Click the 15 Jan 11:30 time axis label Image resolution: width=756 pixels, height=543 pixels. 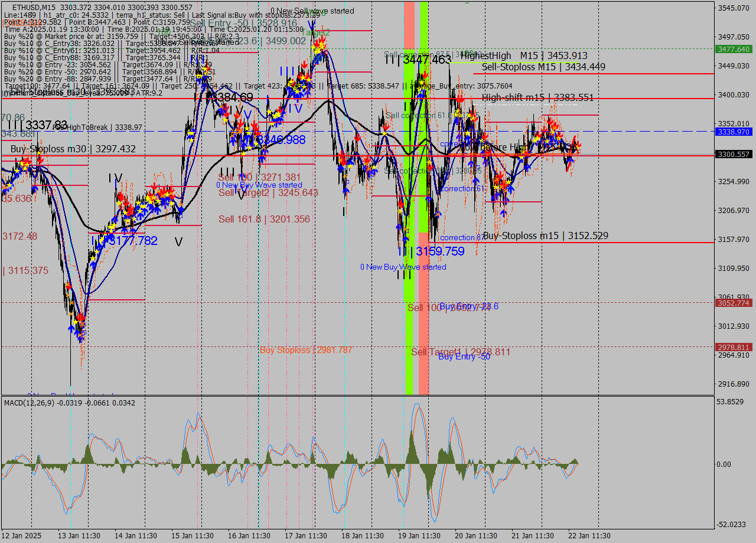point(193,536)
